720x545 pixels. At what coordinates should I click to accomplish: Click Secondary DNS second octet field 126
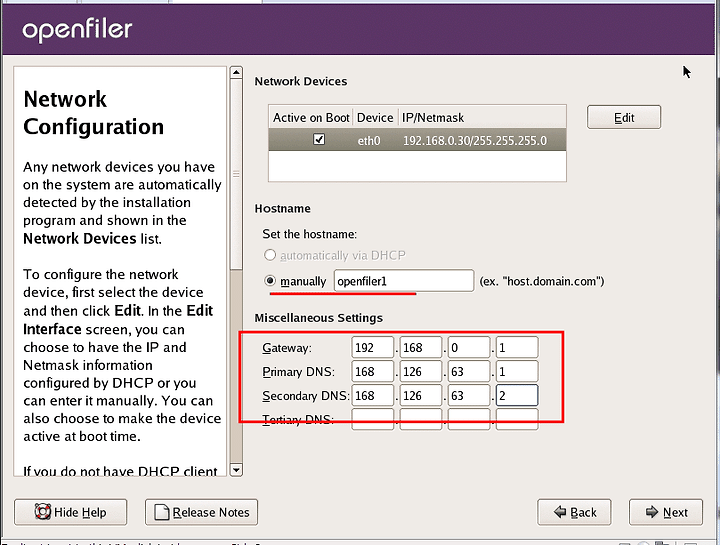pos(421,395)
